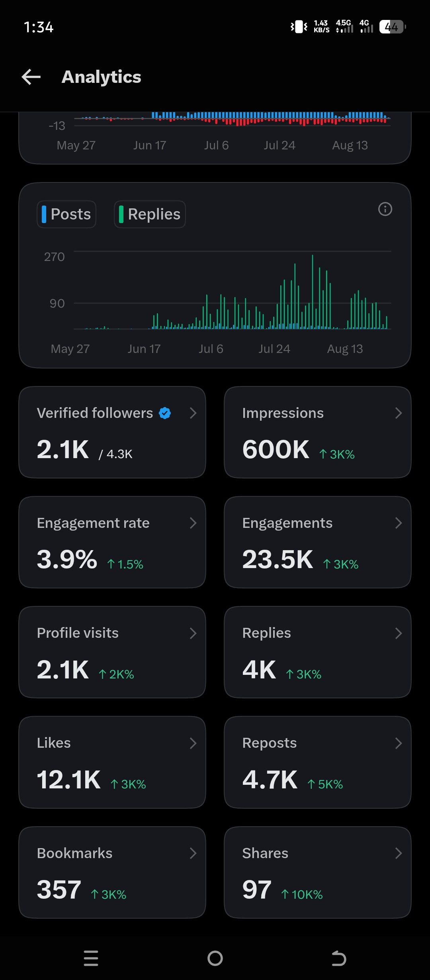Tap Android recent apps menu icon
The width and height of the screenshot is (430, 980).
(91, 958)
